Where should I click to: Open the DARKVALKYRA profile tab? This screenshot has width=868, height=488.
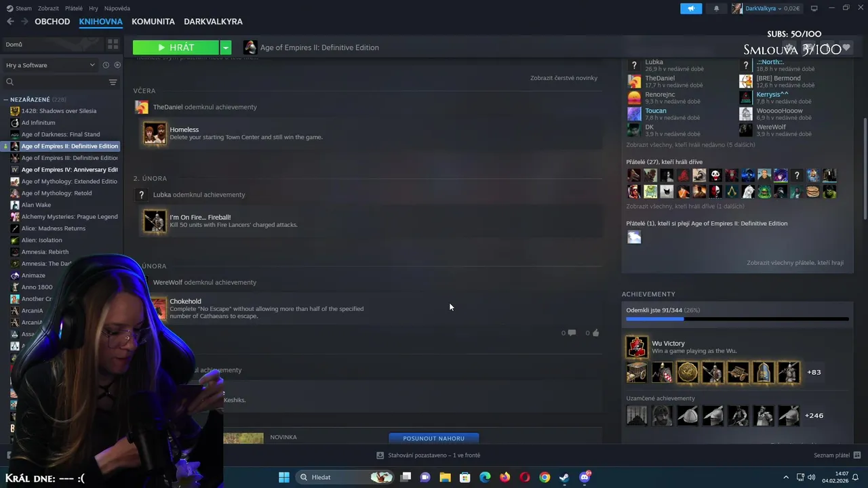pos(213,22)
